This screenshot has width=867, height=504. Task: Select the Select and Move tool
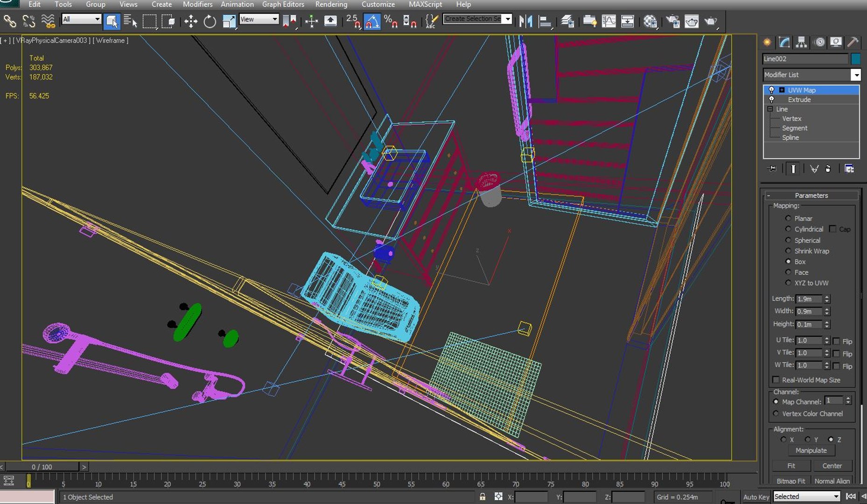(190, 21)
